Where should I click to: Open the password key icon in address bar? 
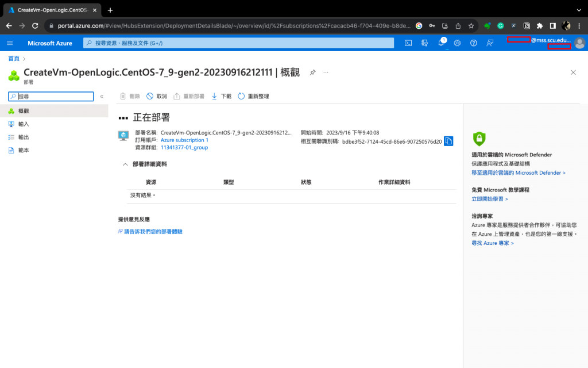[x=432, y=26]
